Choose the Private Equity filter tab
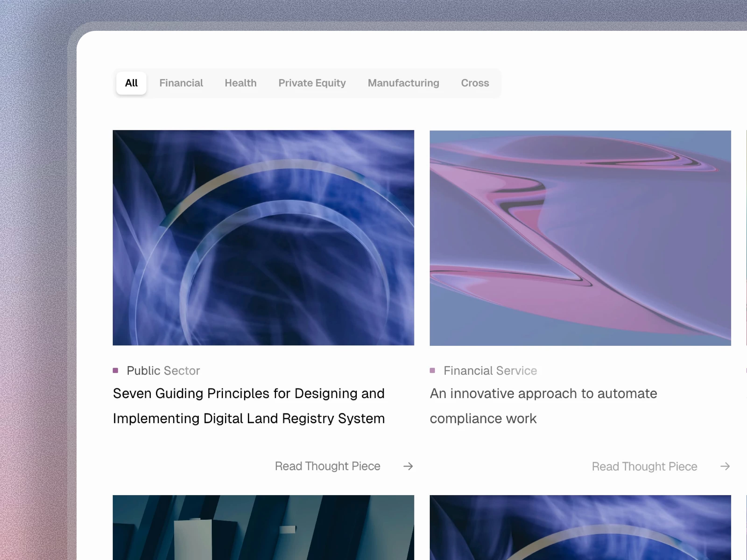The image size is (747, 560). pyautogui.click(x=312, y=83)
